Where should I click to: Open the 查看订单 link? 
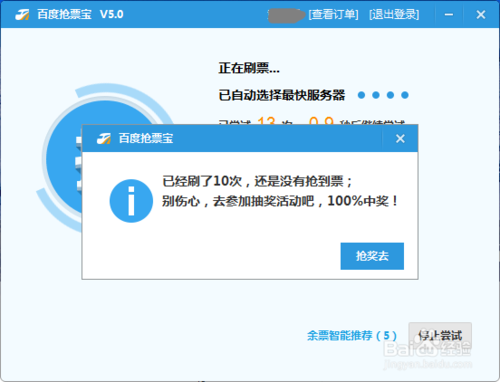[x=333, y=15]
